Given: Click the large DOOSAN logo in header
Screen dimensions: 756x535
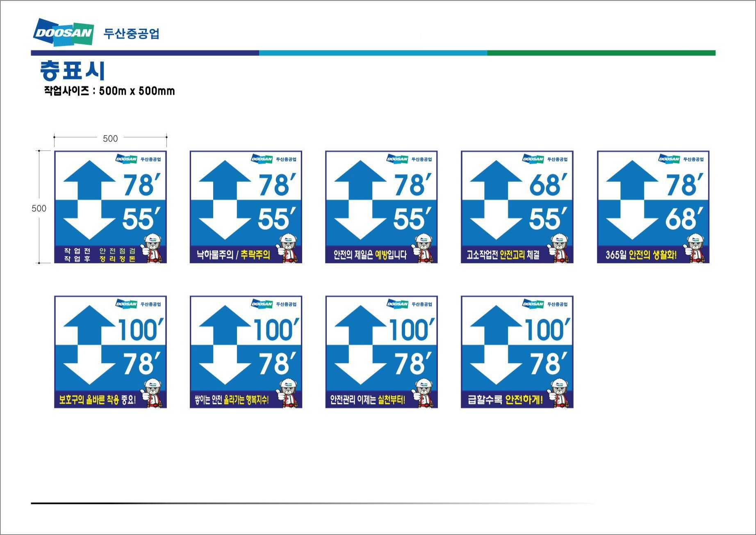Looking at the screenshot, I should (x=64, y=32).
